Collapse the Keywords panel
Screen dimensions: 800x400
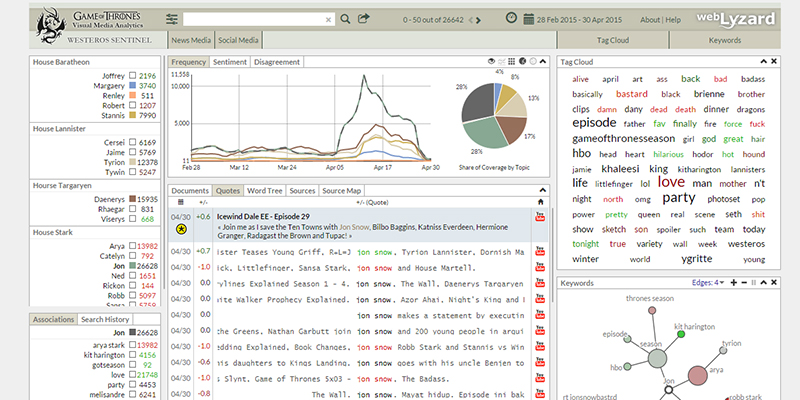[x=764, y=282]
